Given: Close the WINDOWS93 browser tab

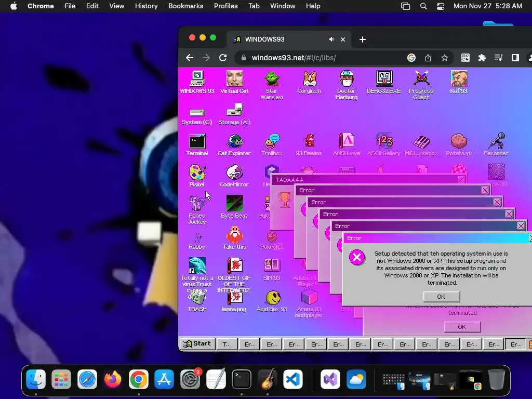Looking at the screenshot, I should click(343, 39).
